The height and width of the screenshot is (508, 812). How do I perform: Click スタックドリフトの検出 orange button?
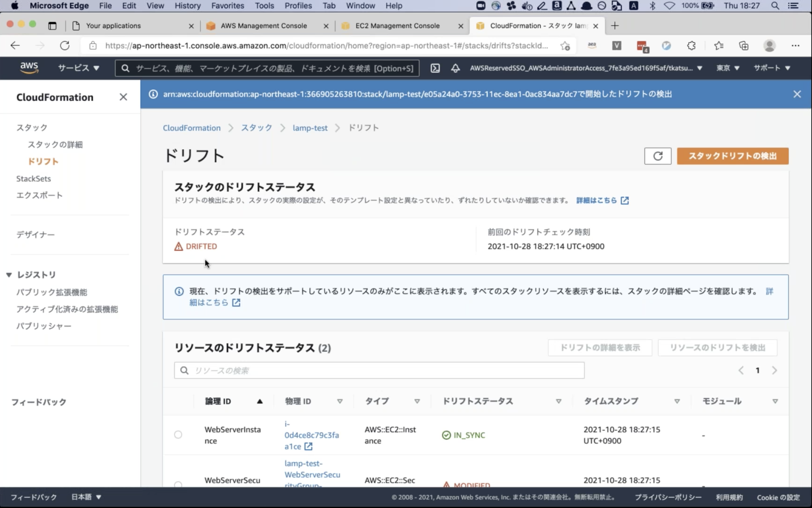coord(732,156)
